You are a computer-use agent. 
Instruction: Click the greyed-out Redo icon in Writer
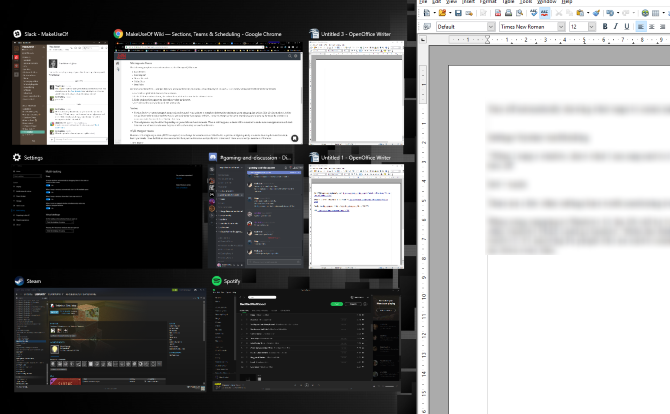[x=626, y=13]
